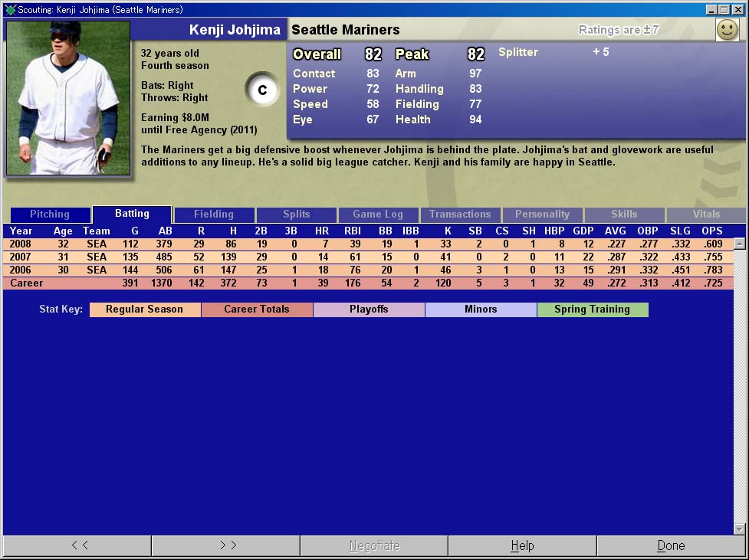This screenshot has width=749, height=560.
Task: Switch to the Fielding tab
Action: tap(214, 215)
